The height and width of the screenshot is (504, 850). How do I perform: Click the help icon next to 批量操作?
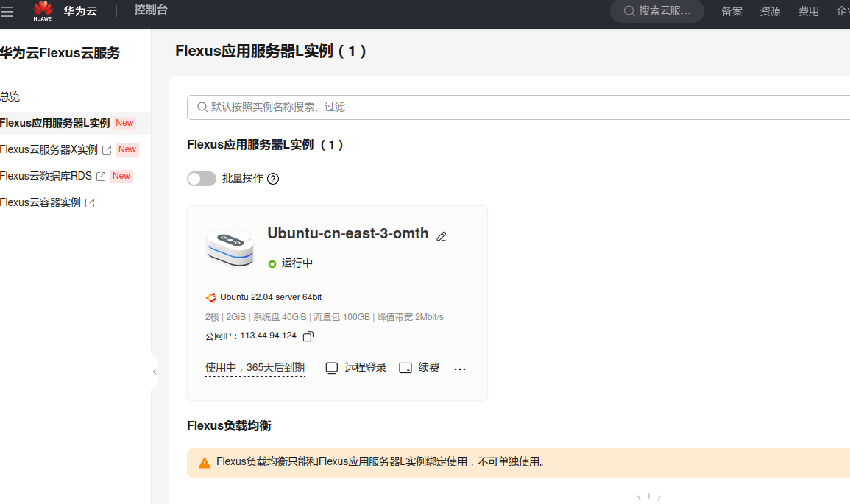[273, 179]
